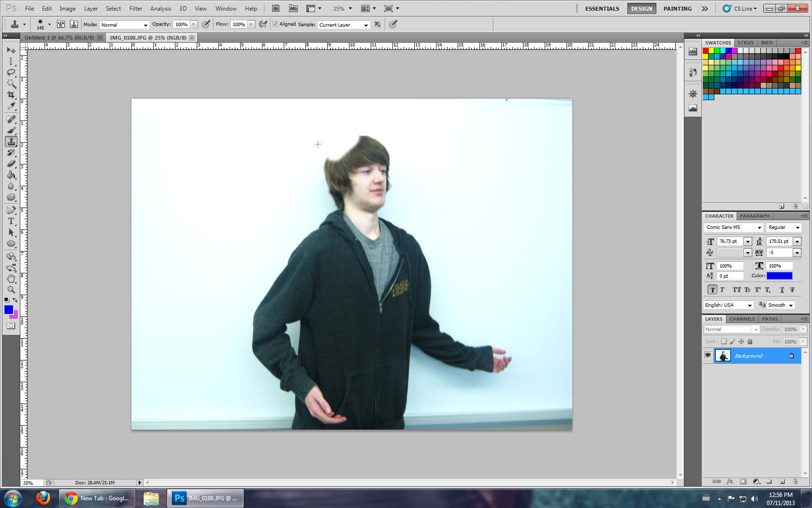Screen dimensions: 812x508
Task: Open the Analysis menu
Action: (x=160, y=8)
